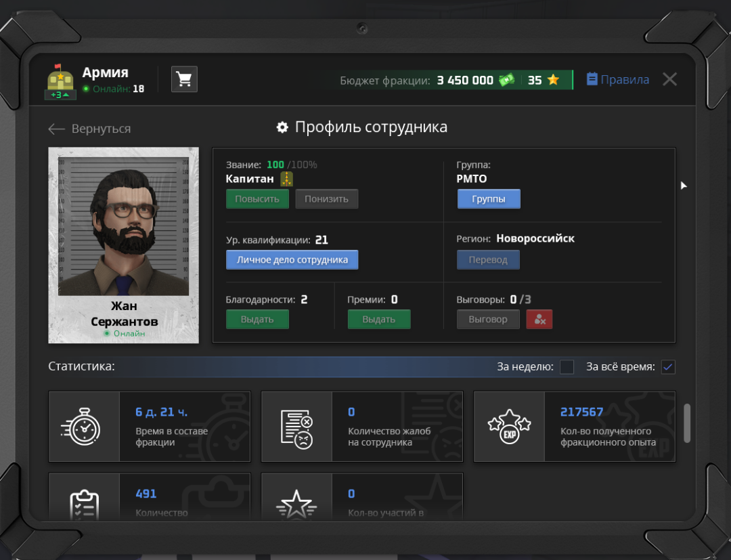
Task: Click the flying star participation icon
Action: (x=296, y=504)
